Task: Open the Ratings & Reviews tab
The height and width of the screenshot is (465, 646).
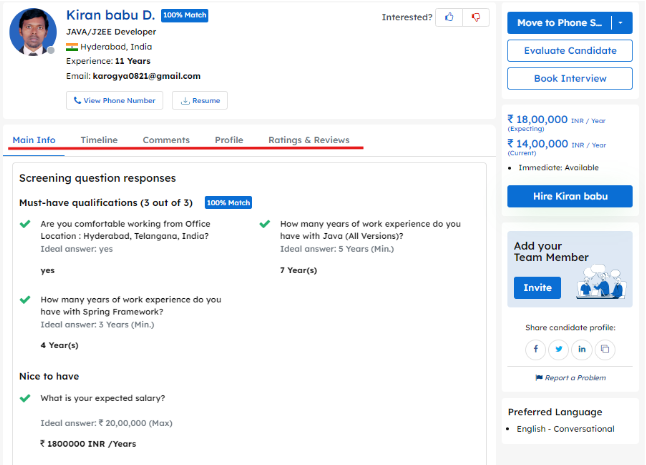Action: tap(308, 140)
